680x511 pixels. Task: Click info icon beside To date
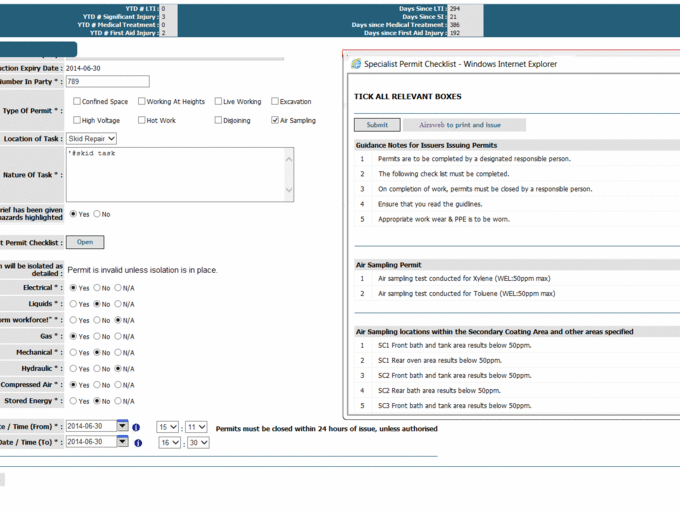pos(137,443)
